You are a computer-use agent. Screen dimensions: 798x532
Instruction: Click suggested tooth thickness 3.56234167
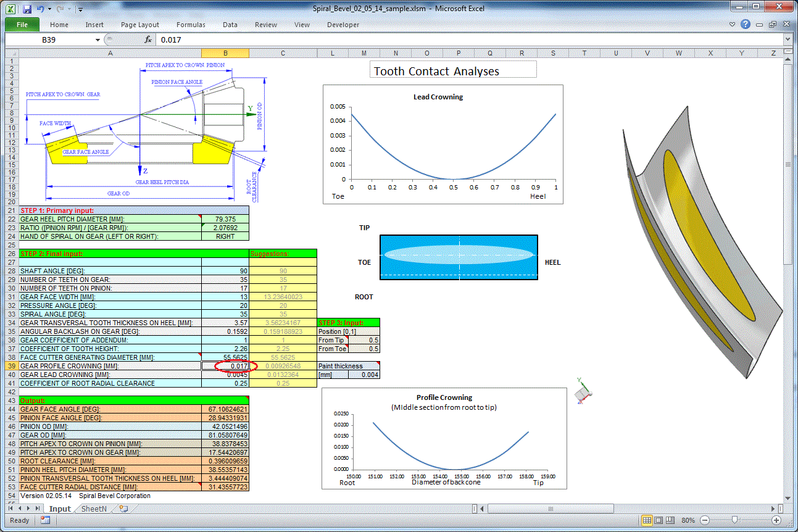(283, 323)
